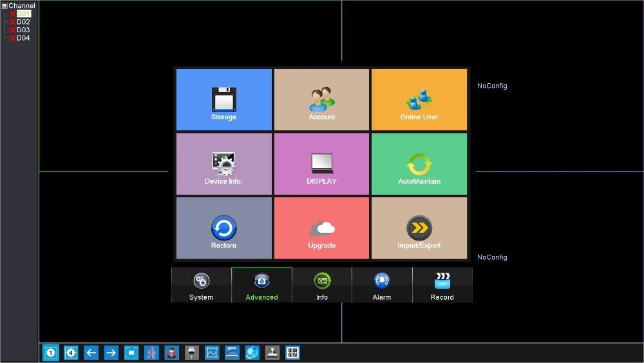This screenshot has width=644, height=363.
Task: Open the Import/Export tile
Action: 419,228
